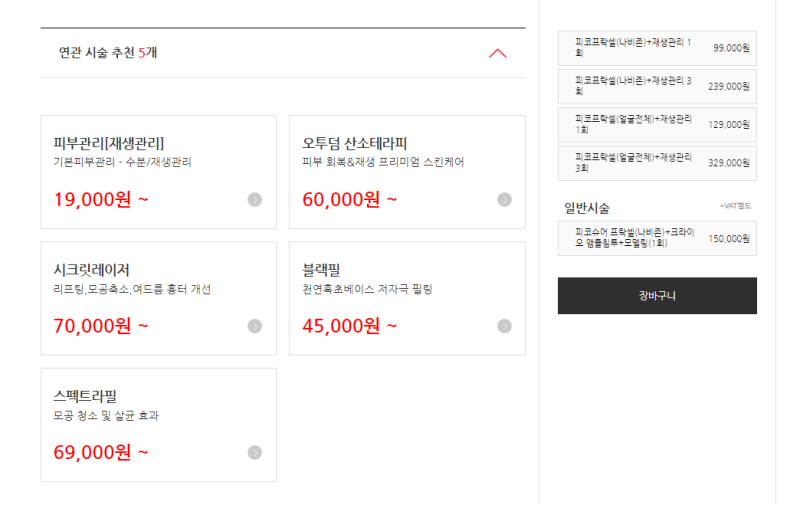Open the 스펙트라필 card title
Screen dimensions: 800x505
pos(85,396)
